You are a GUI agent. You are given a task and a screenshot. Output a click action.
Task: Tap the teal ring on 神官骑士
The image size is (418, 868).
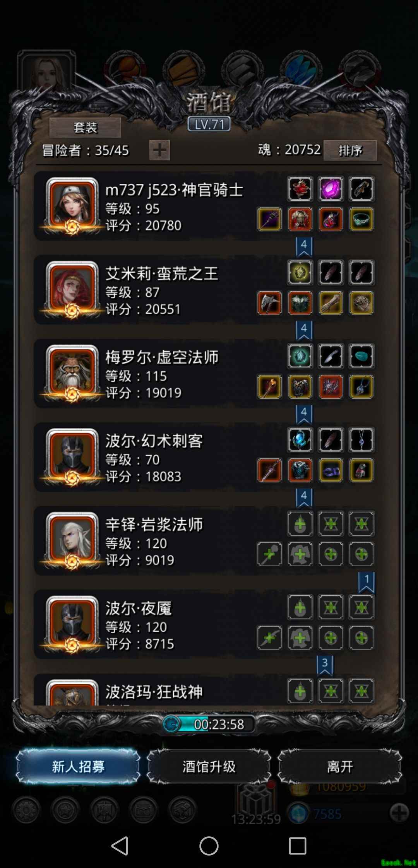(x=361, y=219)
